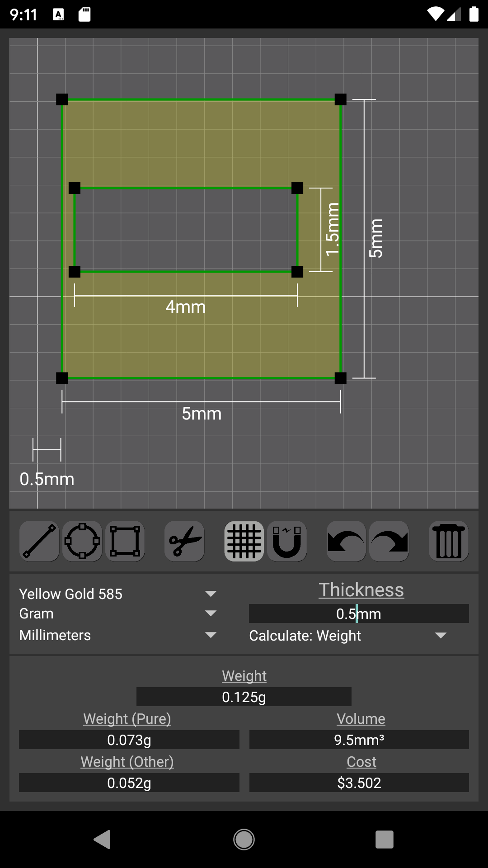The width and height of the screenshot is (488, 868).
Task: Open the Yellow Gold 585 material dropdown
Action: (118, 594)
